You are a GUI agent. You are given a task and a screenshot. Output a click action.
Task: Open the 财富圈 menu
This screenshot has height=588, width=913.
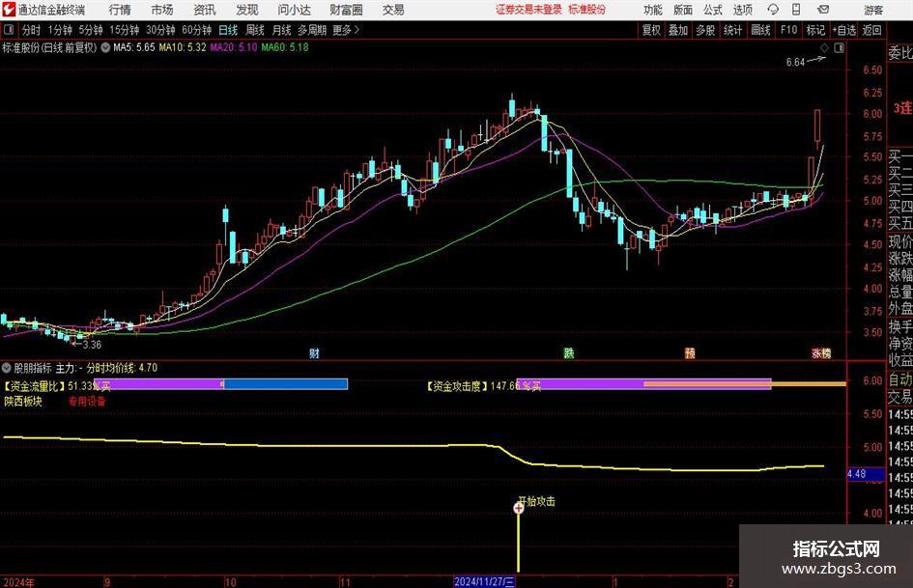click(x=346, y=10)
